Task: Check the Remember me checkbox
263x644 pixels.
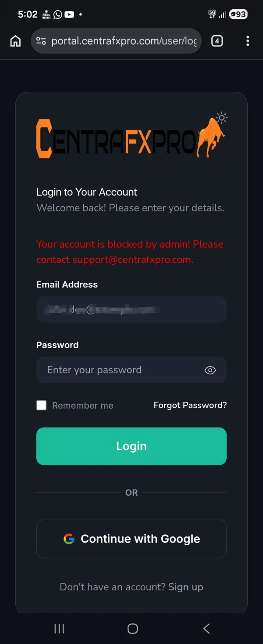Action: click(42, 405)
